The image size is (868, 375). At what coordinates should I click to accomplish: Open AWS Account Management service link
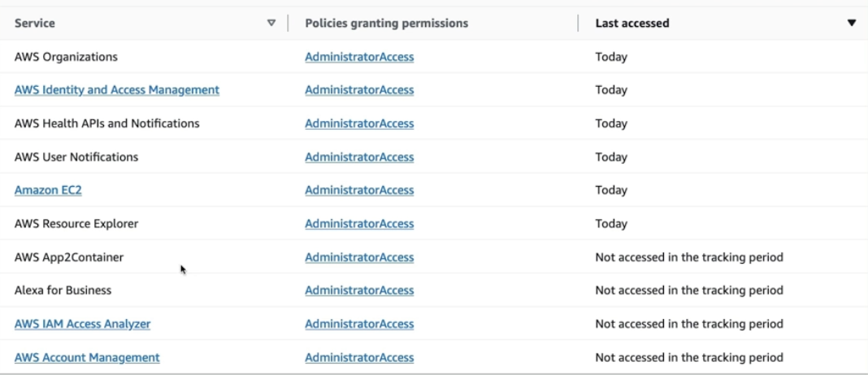[87, 357]
